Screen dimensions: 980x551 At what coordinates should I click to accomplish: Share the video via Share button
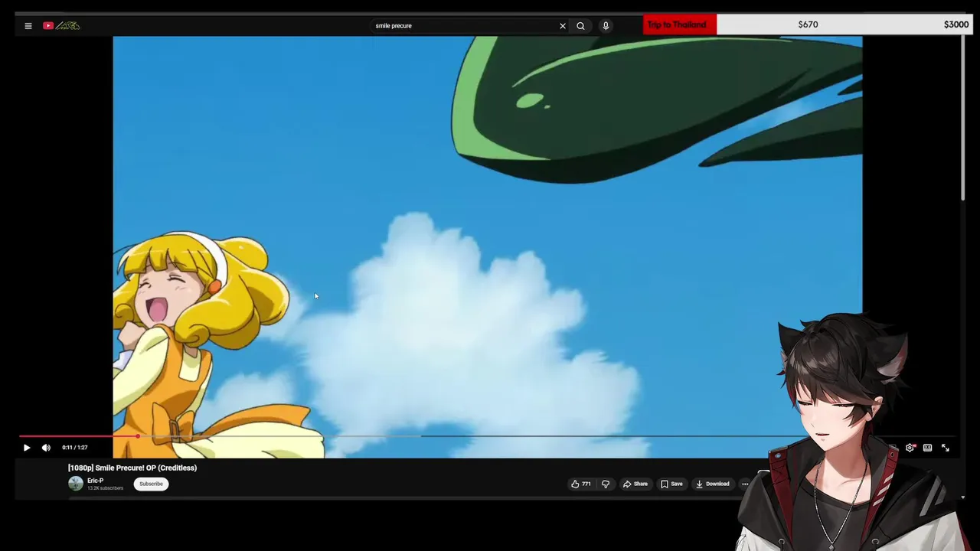point(635,484)
